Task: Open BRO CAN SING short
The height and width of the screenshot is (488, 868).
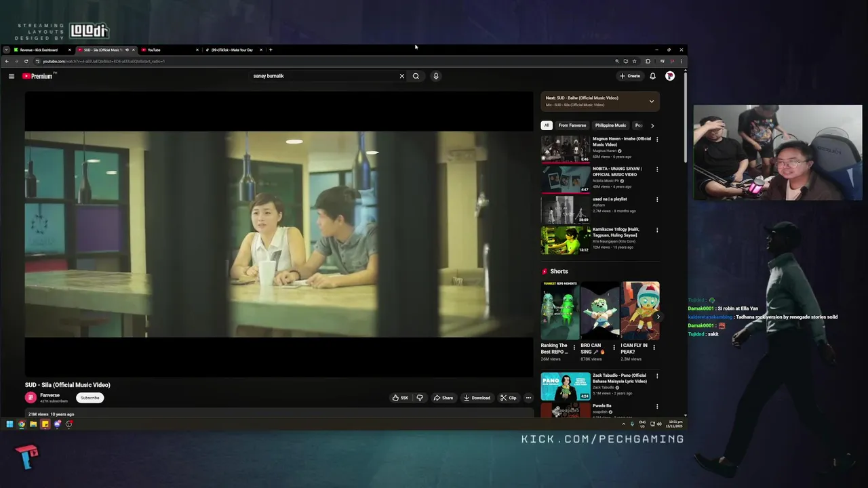Action: [600, 310]
